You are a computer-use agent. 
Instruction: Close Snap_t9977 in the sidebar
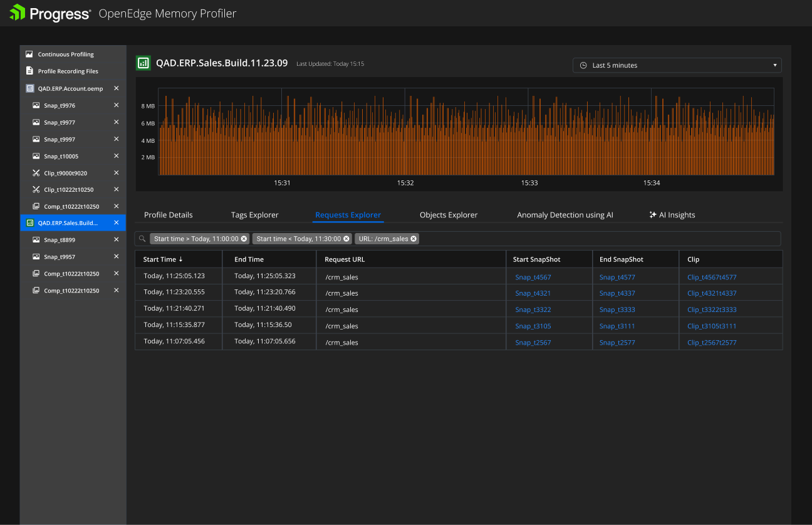116,122
